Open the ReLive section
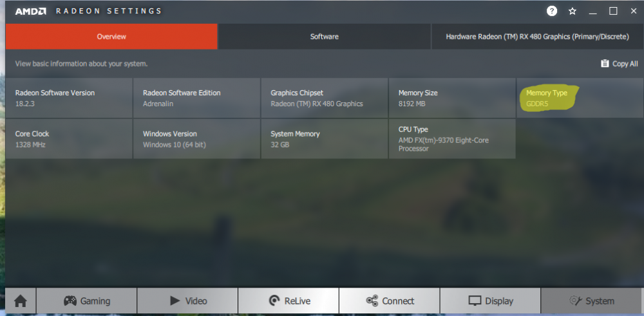 coord(289,301)
